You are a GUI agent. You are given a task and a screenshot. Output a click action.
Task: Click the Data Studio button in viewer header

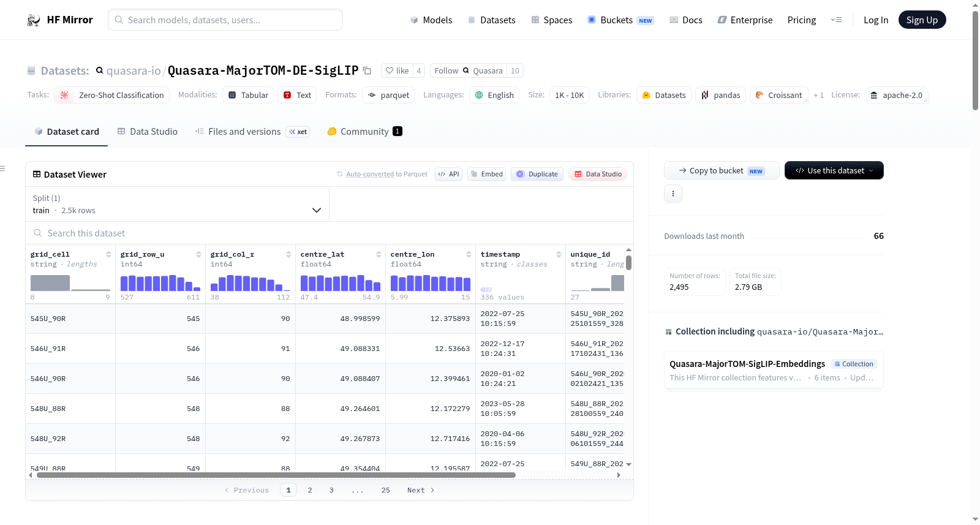point(598,174)
